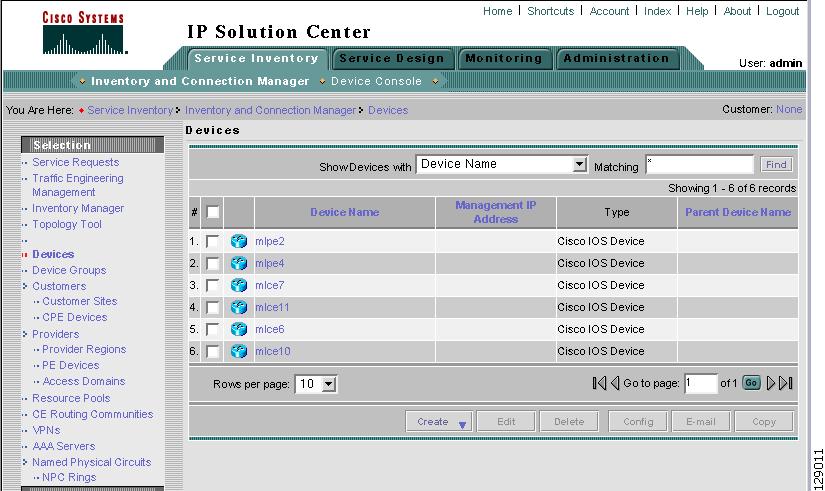Click the router icon for mlce6
Image resolution: width=825 pixels, height=491 pixels.
239,329
